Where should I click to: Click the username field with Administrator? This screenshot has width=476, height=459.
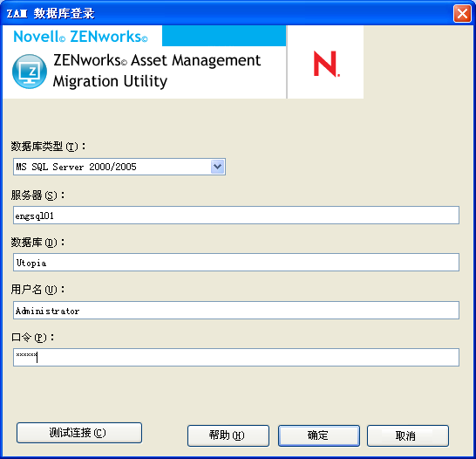coord(236,310)
